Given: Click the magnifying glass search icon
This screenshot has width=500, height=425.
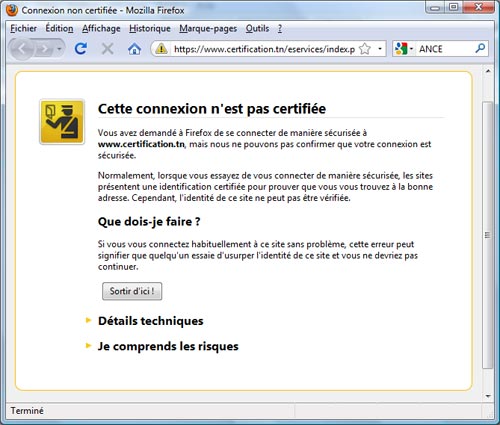Looking at the screenshot, I should 480,49.
